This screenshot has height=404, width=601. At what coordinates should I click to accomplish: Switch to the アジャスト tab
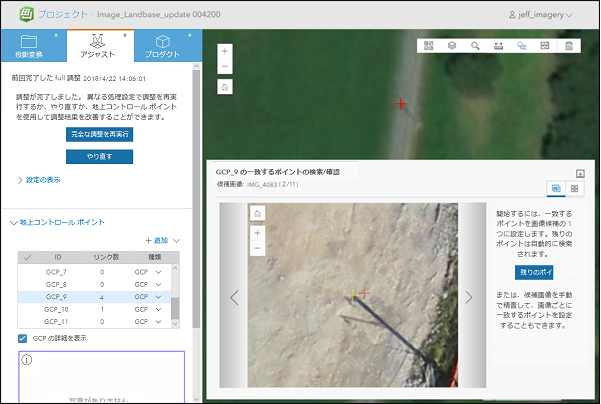point(100,46)
